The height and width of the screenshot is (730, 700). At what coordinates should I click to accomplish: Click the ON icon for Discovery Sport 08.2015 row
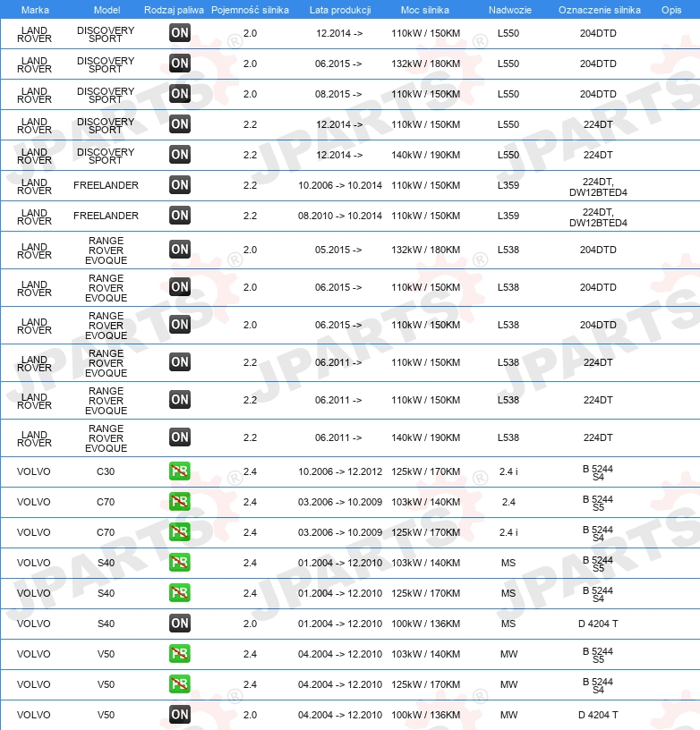pyautogui.click(x=180, y=94)
